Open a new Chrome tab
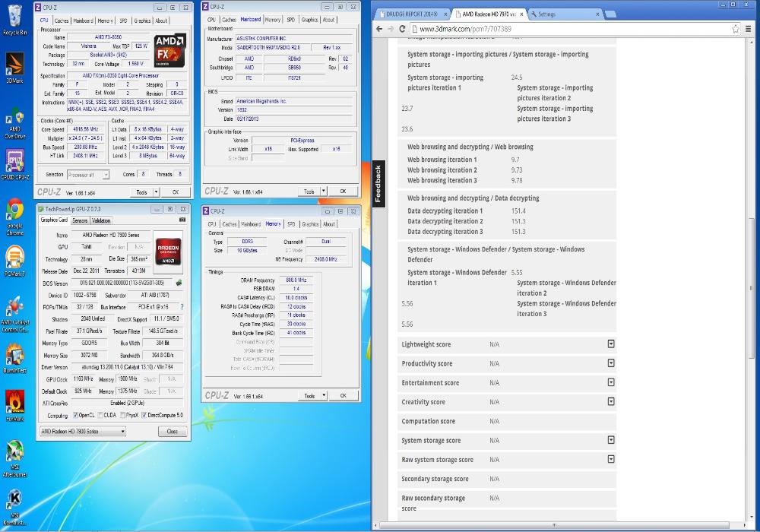760x532 pixels. [610, 14]
